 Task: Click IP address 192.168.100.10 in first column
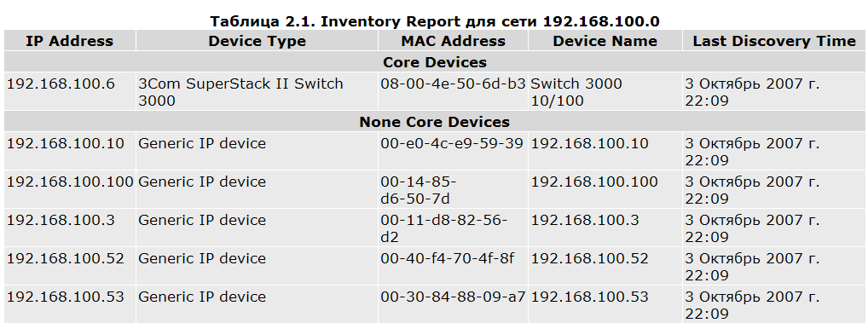(66, 144)
